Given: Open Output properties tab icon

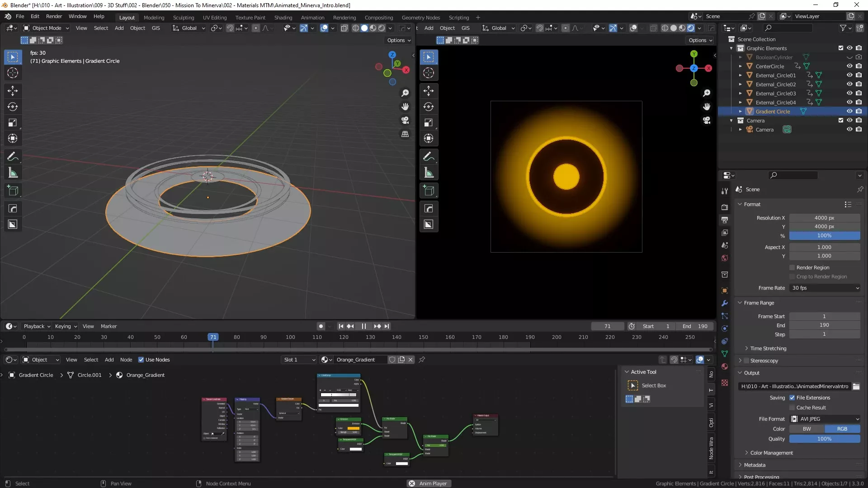Looking at the screenshot, I should [725, 220].
